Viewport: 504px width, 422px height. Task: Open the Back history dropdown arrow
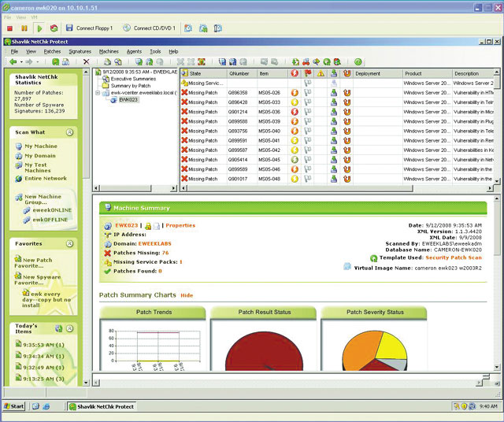click(21, 61)
